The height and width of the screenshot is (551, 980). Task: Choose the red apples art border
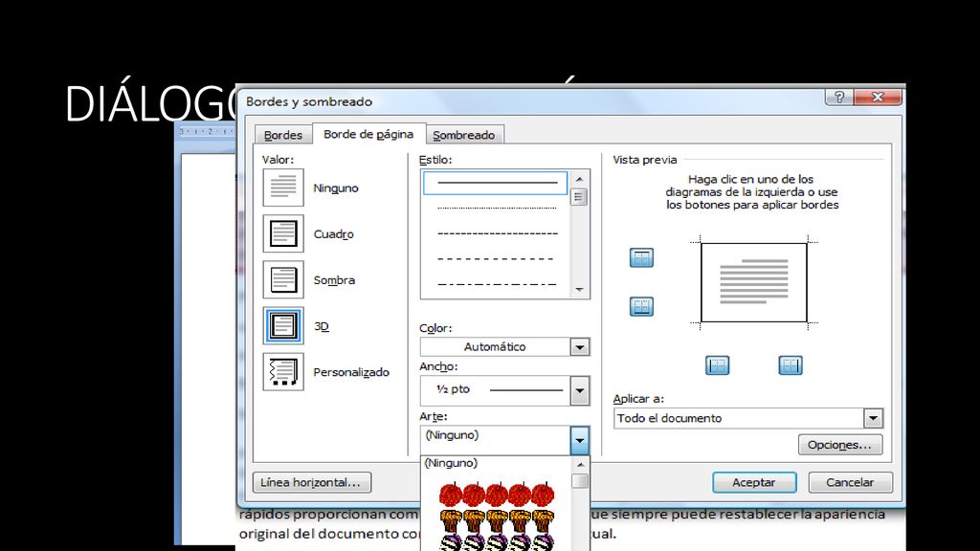click(x=497, y=494)
